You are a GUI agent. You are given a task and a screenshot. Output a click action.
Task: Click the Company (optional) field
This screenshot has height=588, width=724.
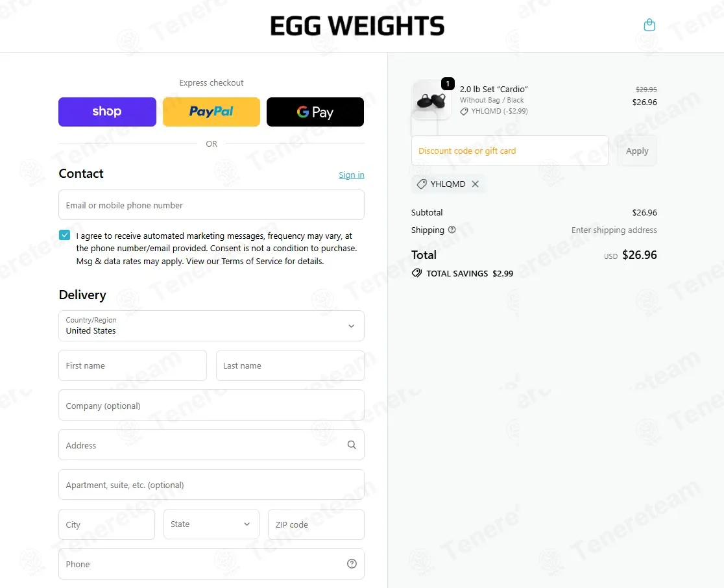[x=211, y=406]
